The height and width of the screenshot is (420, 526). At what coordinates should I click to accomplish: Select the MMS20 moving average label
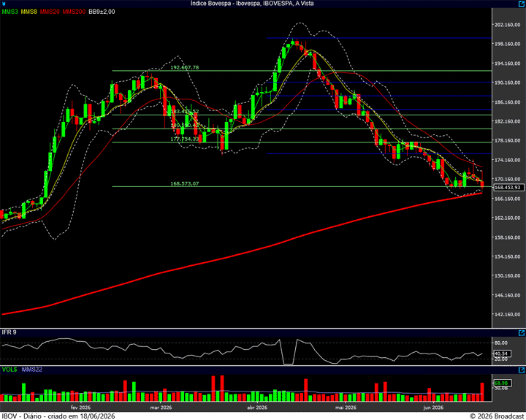click(x=50, y=12)
